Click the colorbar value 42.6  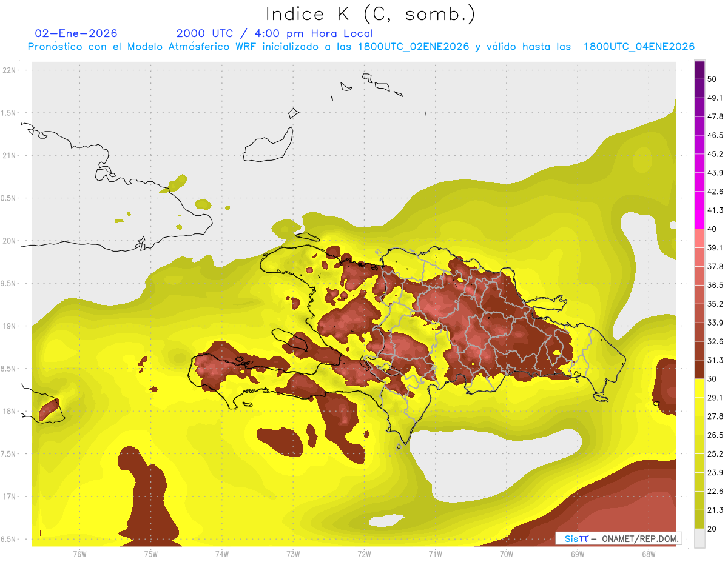tap(715, 192)
